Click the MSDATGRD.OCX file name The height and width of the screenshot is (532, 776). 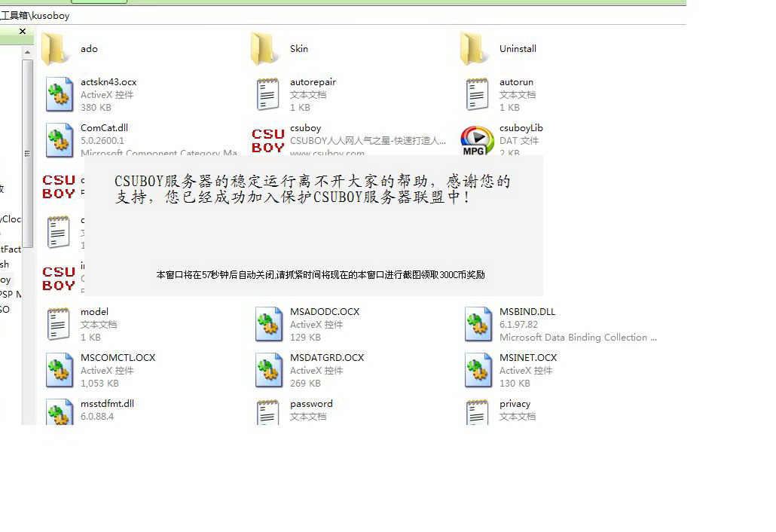[x=327, y=357]
